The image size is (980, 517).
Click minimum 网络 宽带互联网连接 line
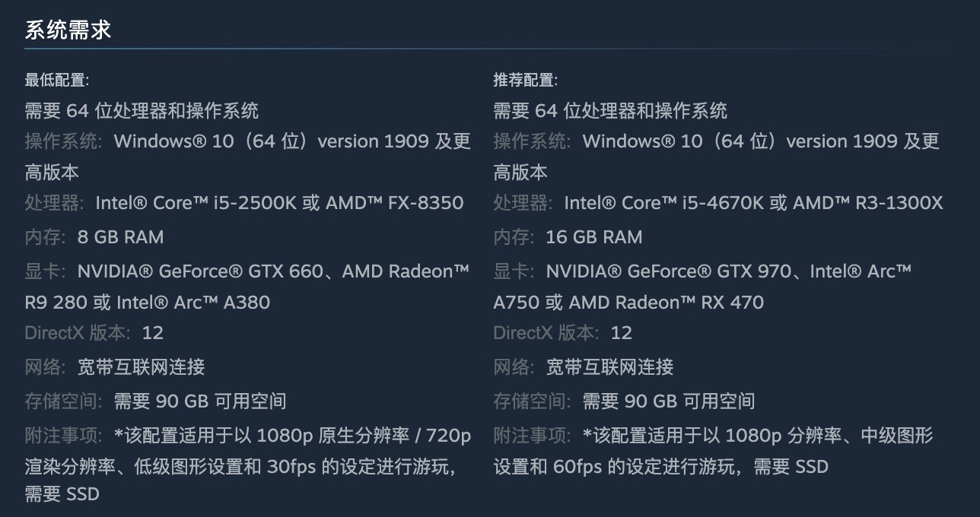tap(115, 367)
